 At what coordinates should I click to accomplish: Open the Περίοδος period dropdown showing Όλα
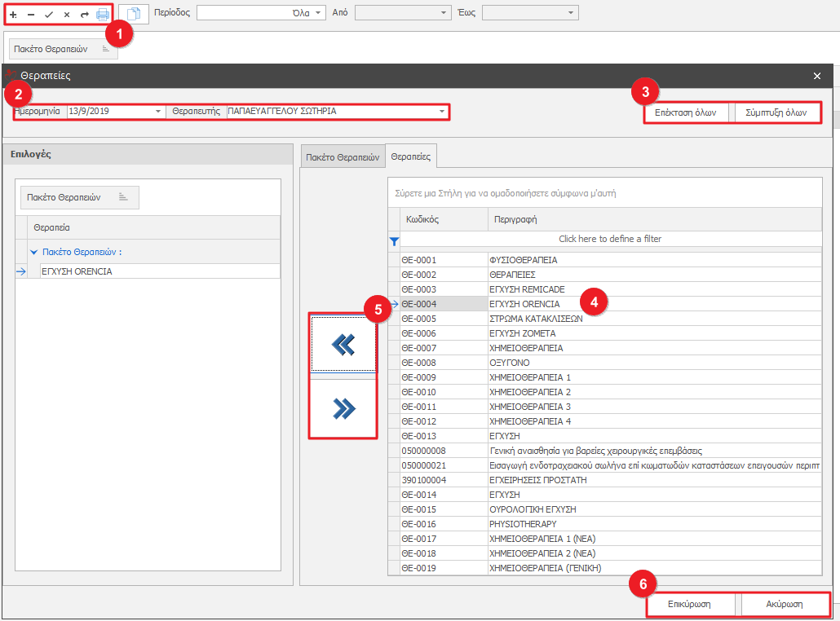pos(318,13)
